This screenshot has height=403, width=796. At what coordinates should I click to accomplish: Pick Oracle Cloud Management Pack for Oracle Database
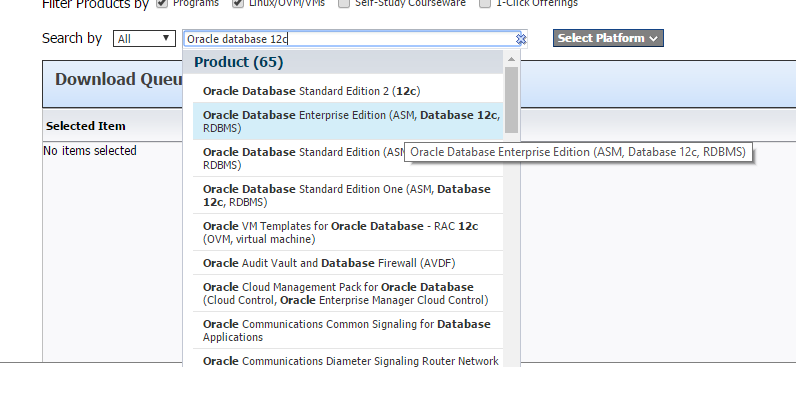click(x=343, y=293)
